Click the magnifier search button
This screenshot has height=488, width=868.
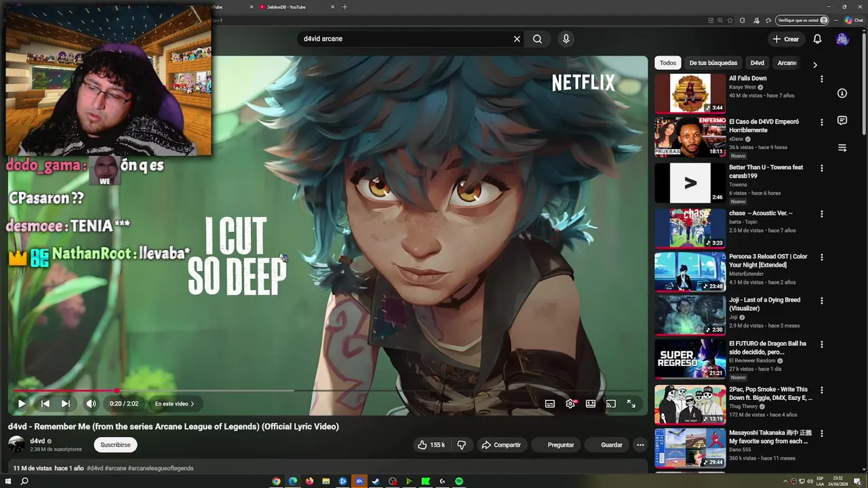coord(537,39)
